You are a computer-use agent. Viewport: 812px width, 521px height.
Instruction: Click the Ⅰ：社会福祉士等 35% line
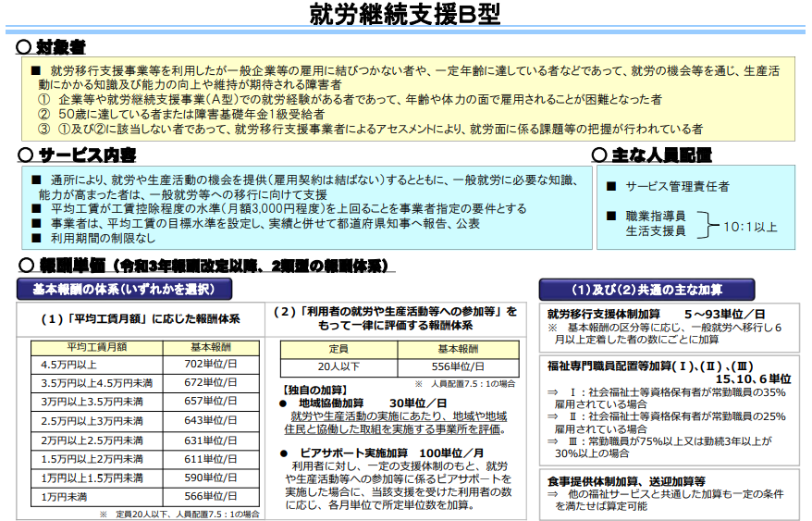[666, 398]
